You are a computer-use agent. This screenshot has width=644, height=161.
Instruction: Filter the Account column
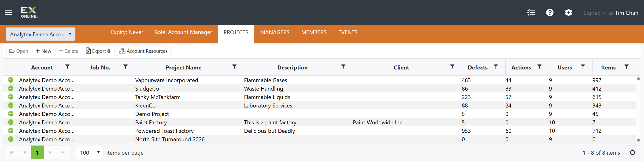pyautogui.click(x=67, y=67)
